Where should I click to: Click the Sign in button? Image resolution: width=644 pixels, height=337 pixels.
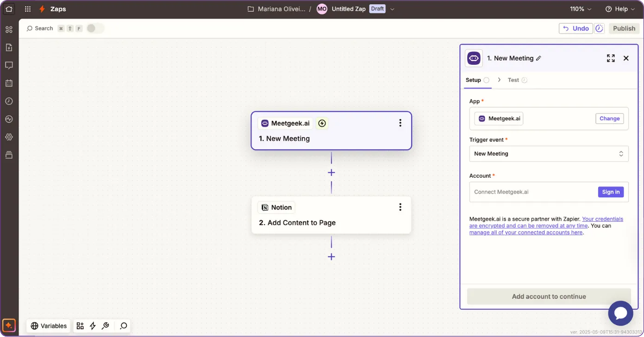[611, 192]
